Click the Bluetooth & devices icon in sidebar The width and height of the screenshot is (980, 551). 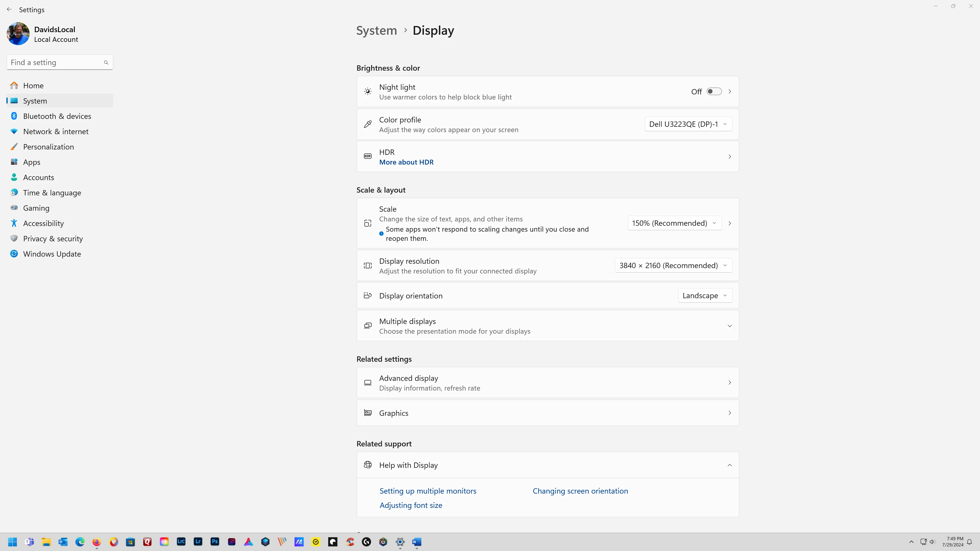pos(14,116)
